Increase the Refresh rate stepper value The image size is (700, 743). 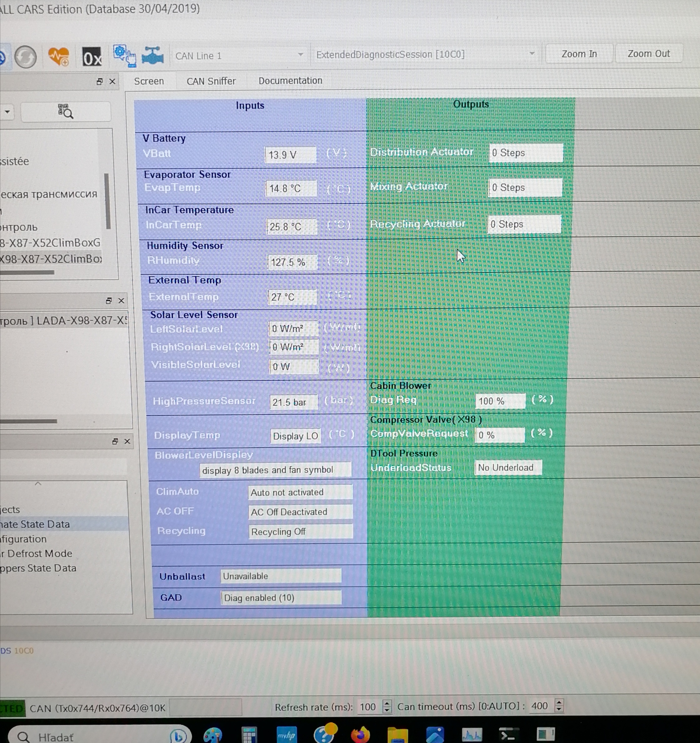387,703
